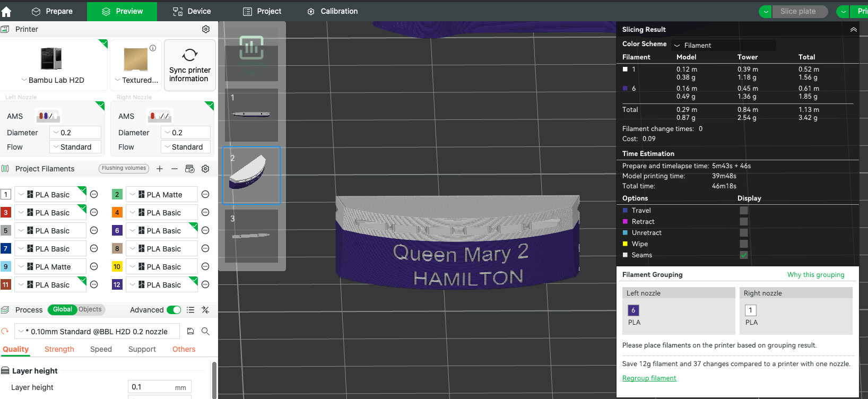Click filament 3 red color swatch
The width and height of the screenshot is (868, 399).
coord(6,213)
